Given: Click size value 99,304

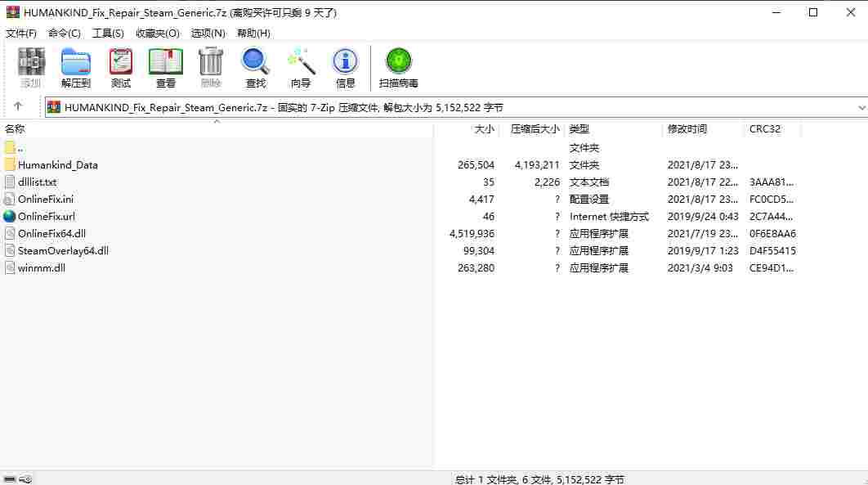Looking at the screenshot, I should tap(479, 251).
